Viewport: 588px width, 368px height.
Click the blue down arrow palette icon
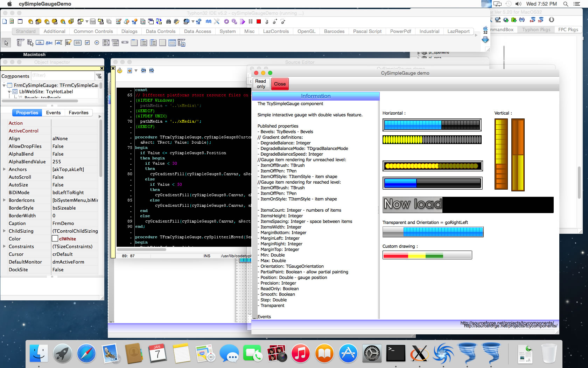[485, 40]
